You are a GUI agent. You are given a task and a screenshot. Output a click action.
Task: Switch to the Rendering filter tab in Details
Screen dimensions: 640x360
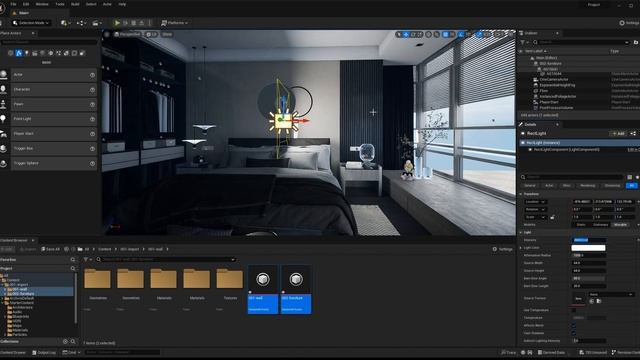point(588,186)
